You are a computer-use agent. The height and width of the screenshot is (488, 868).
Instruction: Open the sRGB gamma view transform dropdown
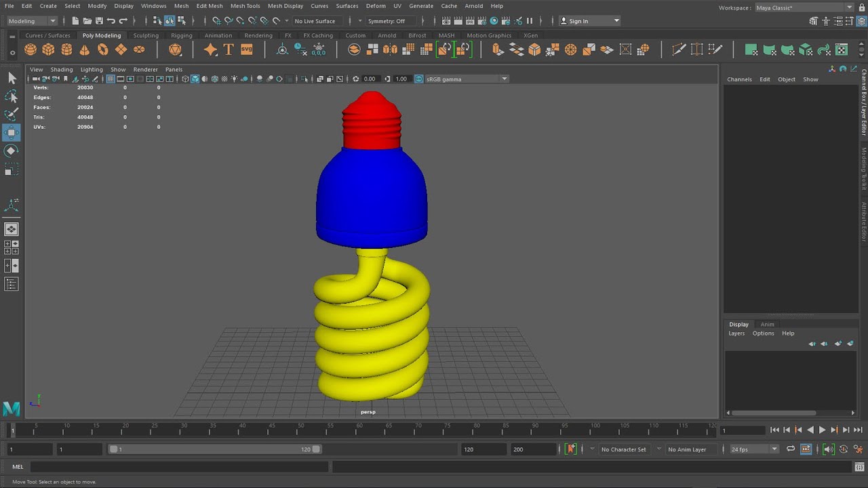pos(466,79)
